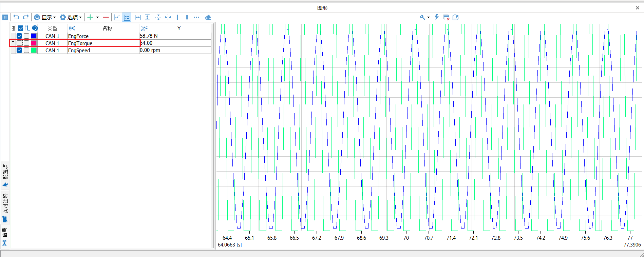Click the axis sort arrows header icon
The image size is (644, 257).
(27, 28)
